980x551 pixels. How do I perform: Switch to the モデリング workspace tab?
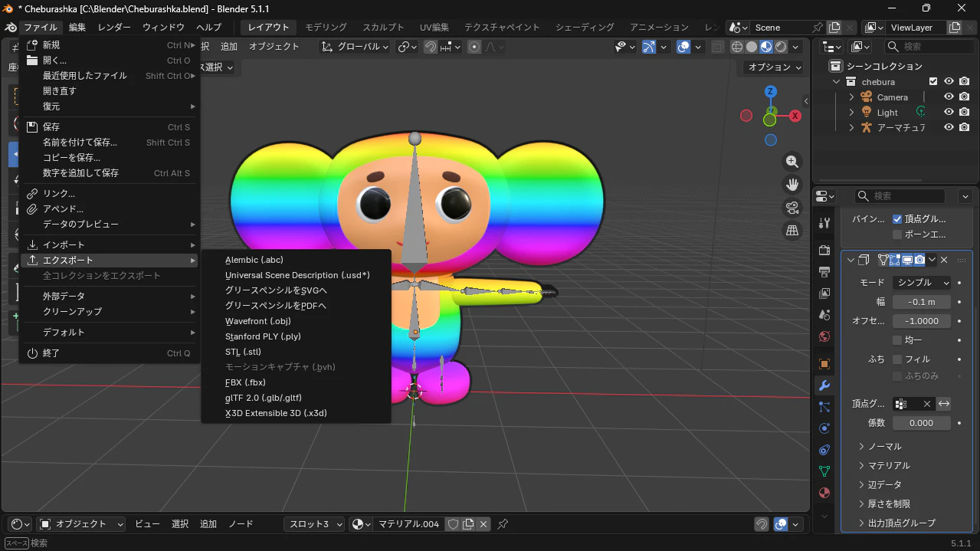point(326,27)
